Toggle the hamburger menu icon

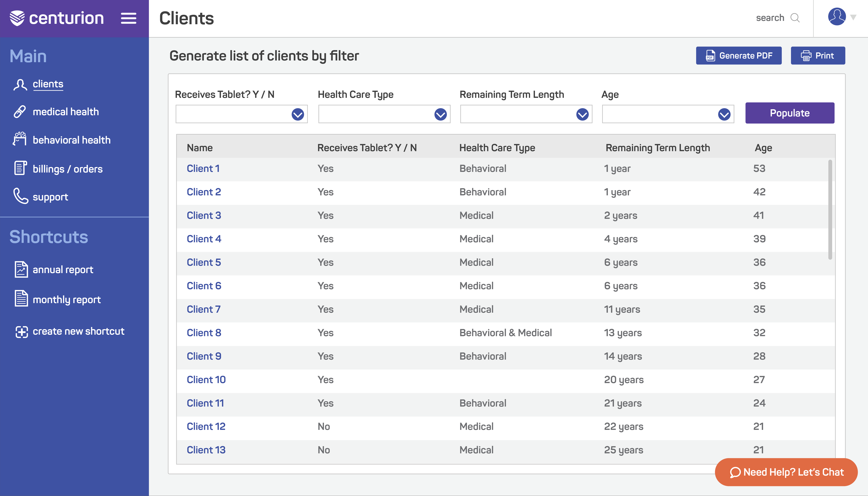pos(129,18)
